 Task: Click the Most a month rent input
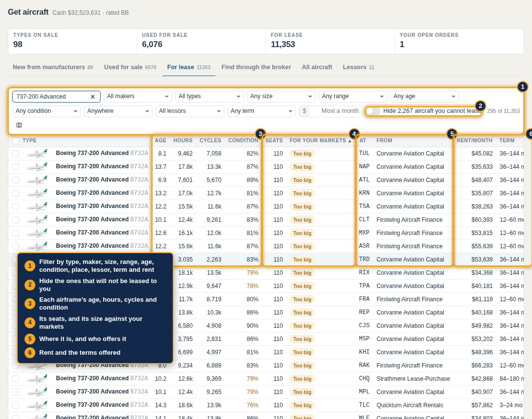tap(335, 111)
